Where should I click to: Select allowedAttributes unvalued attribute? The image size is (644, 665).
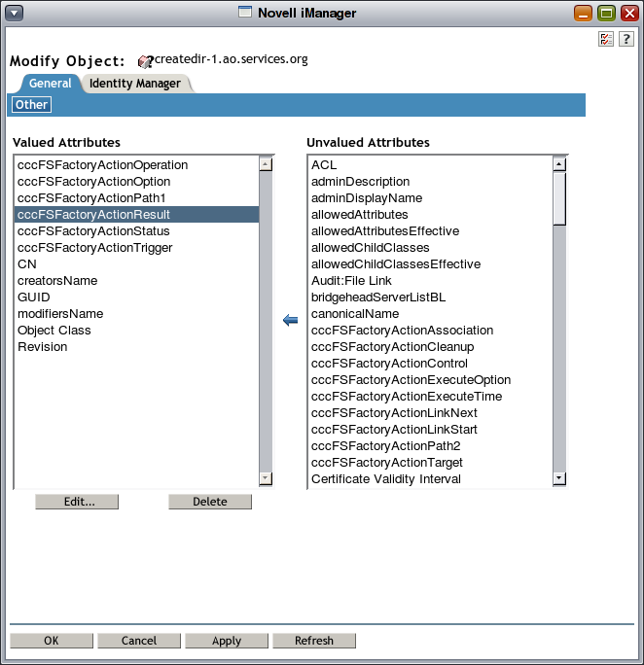[x=431, y=215]
